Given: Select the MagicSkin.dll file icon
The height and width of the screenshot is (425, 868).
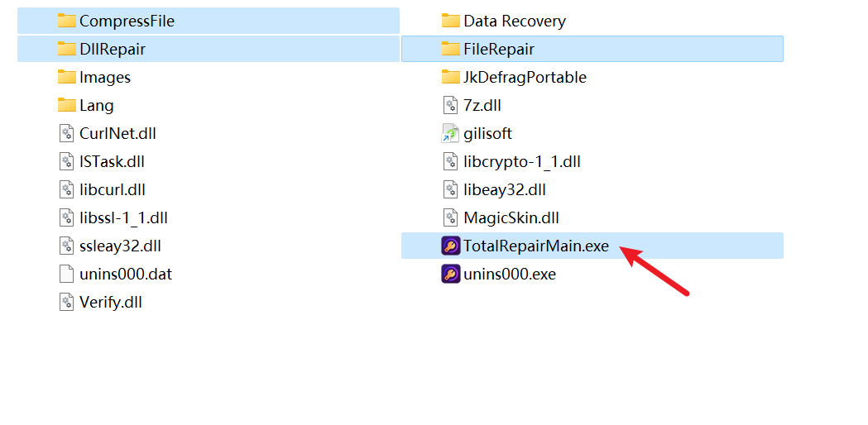Looking at the screenshot, I should [451, 217].
